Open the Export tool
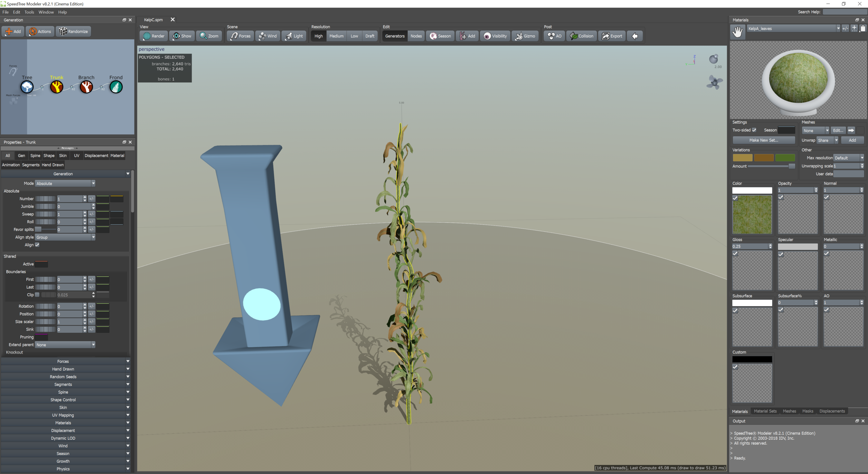This screenshot has width=868, height=474. click(611, 36)
